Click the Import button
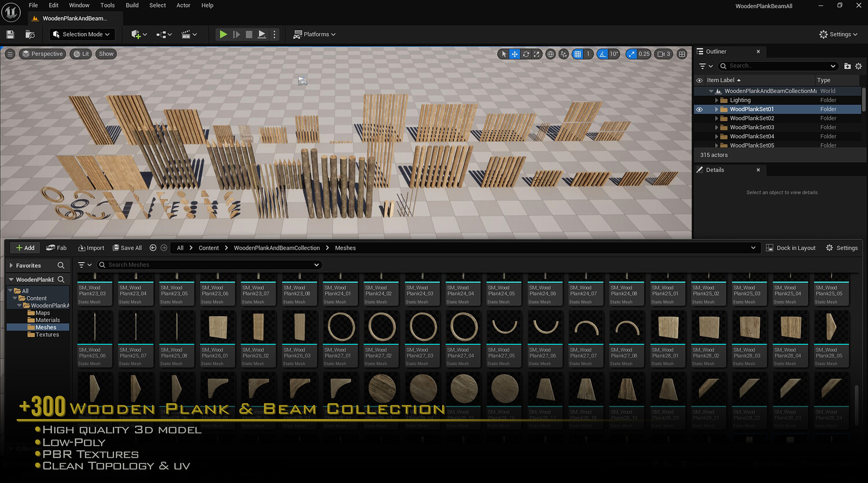Screen dimensions: 868x483 pos(91,248)
